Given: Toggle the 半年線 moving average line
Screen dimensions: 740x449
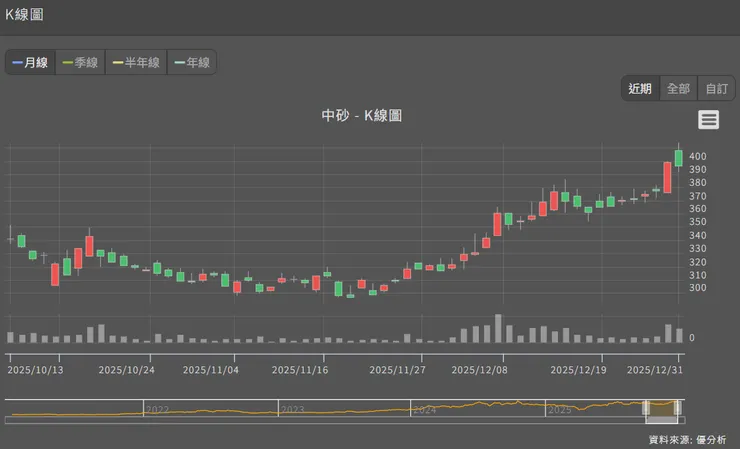Looking at the screenshot, I should tap(136, 62).
